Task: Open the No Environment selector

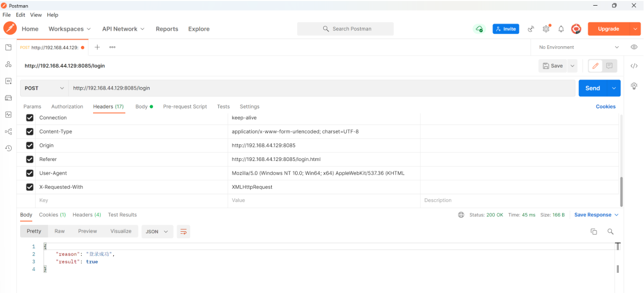Action: point(579,47)
